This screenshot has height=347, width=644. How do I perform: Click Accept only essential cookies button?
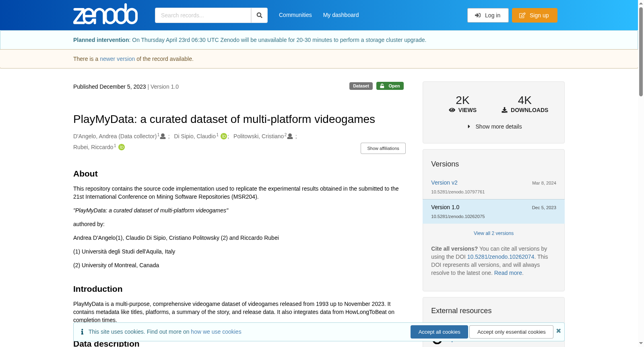511,332
